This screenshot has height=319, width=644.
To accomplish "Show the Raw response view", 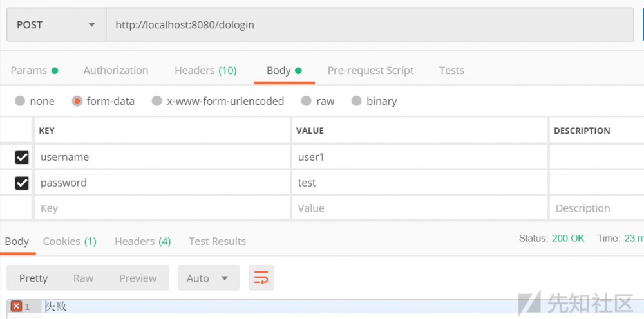I will [x=83, y=278].
